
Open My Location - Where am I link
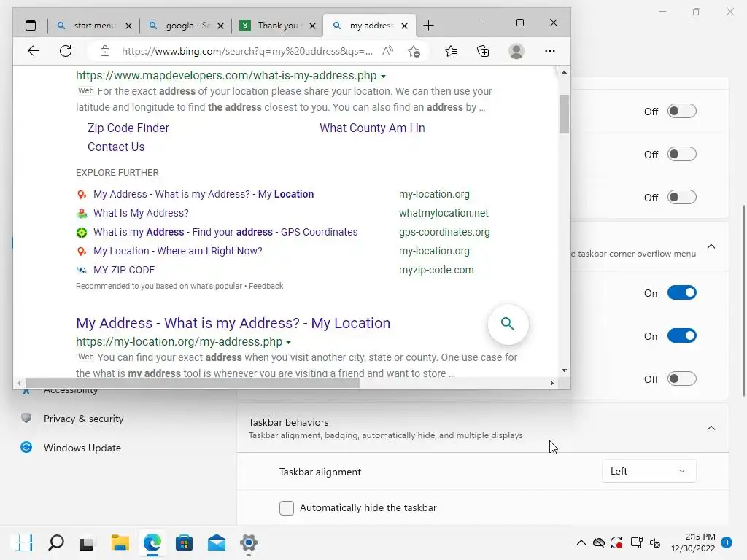click(x=178, y=251)
